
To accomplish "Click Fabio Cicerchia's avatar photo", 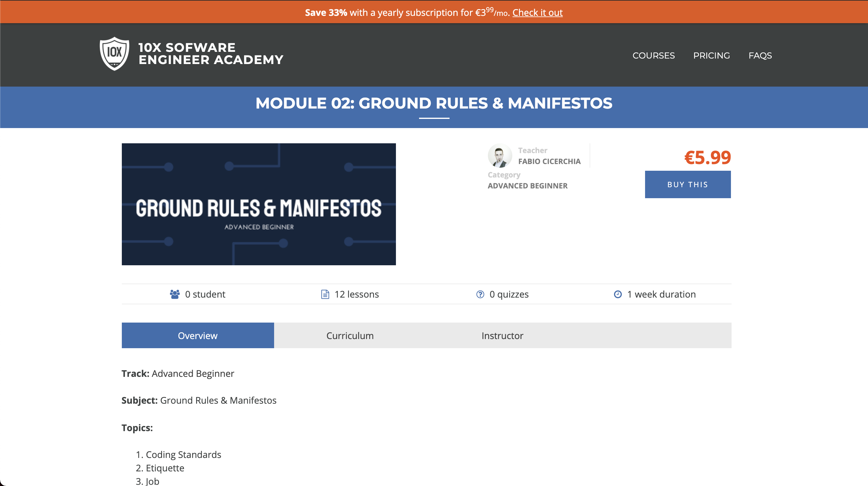I will coord(500,155).
